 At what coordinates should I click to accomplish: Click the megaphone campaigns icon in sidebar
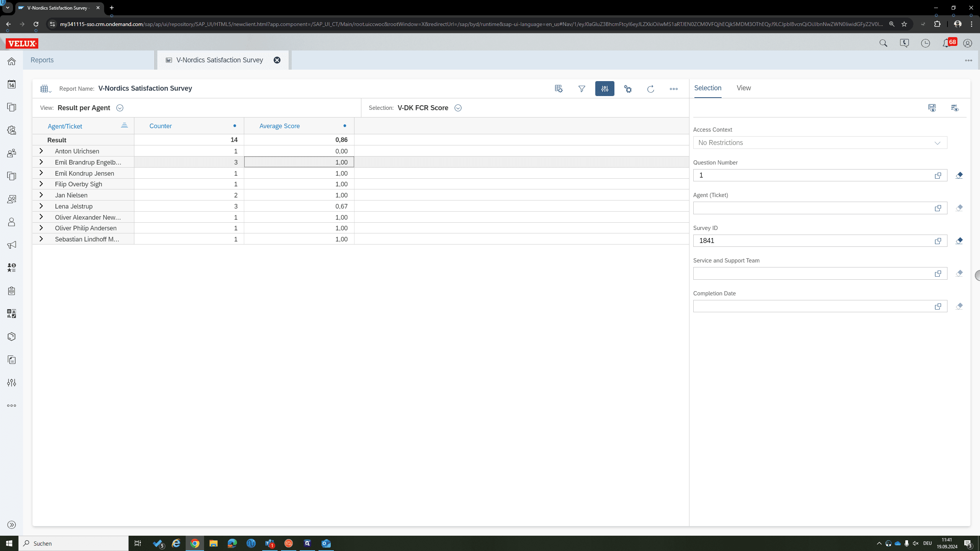(11, 245)
